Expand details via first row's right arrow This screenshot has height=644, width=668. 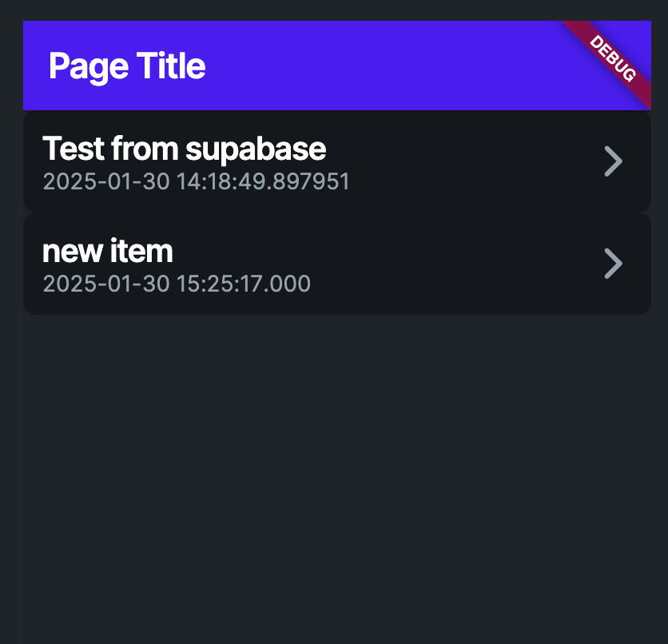click(x=614, y=161)
